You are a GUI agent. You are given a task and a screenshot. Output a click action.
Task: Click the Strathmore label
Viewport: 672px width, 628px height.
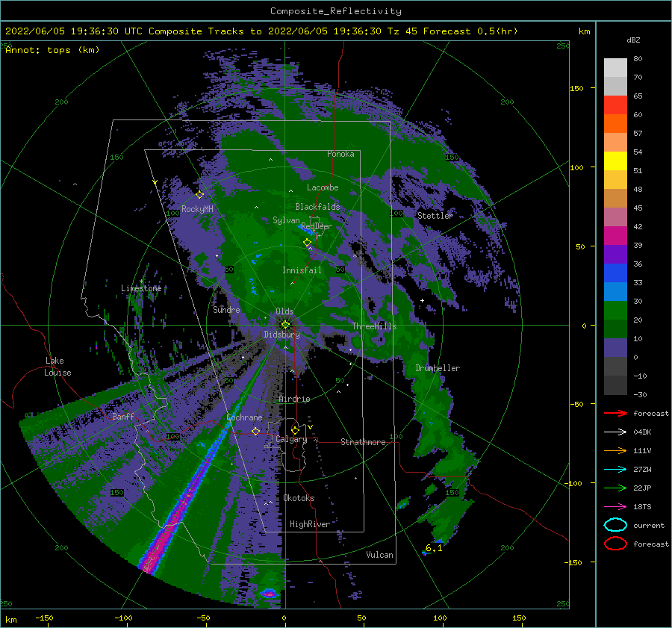[x=363, y=442]
